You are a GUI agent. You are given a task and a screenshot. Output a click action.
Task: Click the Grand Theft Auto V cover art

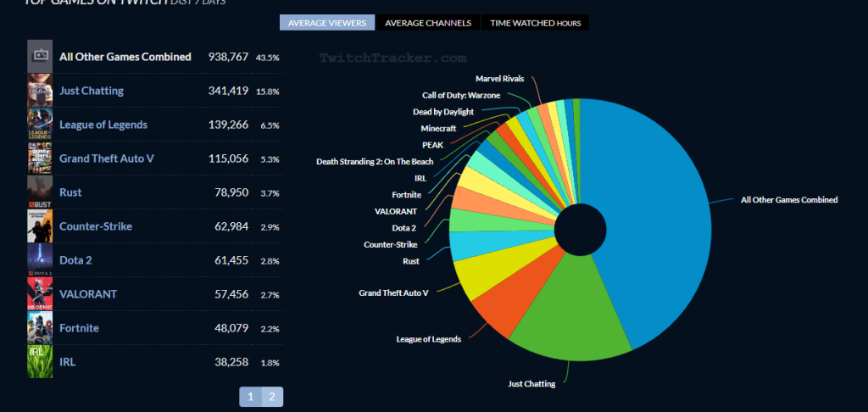(x=40, y=159)
